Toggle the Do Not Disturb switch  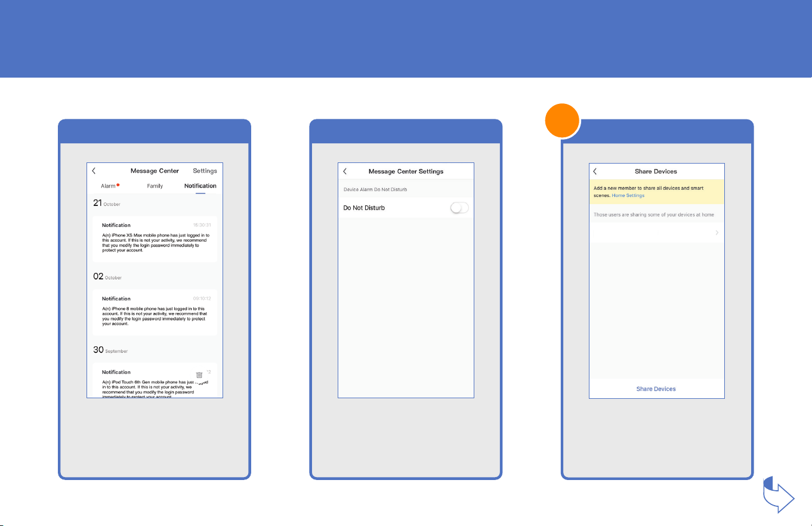tap(459, 208)
